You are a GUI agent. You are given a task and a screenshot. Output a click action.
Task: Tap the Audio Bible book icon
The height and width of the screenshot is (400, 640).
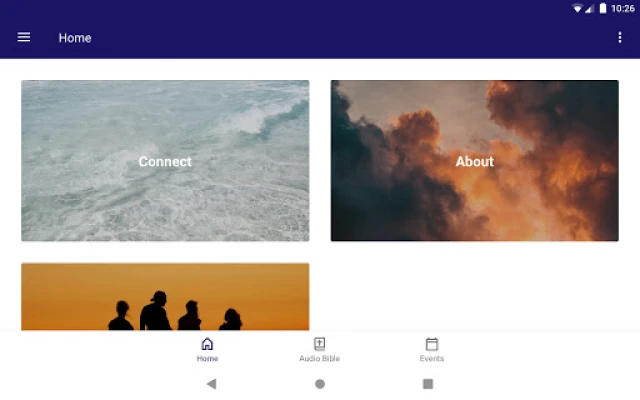(x=320, y=344)
